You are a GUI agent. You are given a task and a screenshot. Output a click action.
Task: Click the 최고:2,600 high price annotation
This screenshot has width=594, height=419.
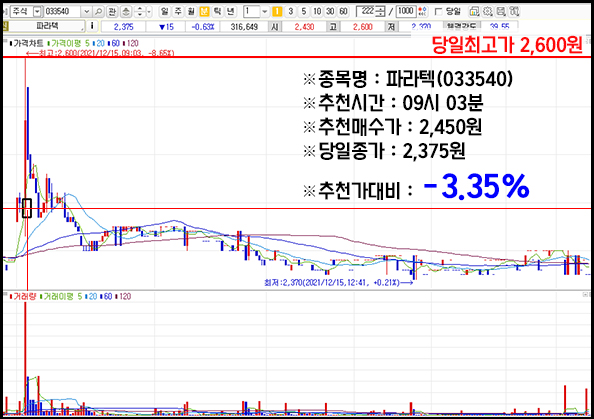click(100, 53)
